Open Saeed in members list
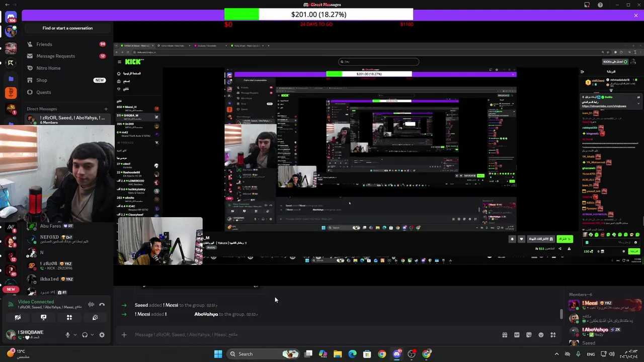This screenshot has width=644, height=362. tap(605, 343)
